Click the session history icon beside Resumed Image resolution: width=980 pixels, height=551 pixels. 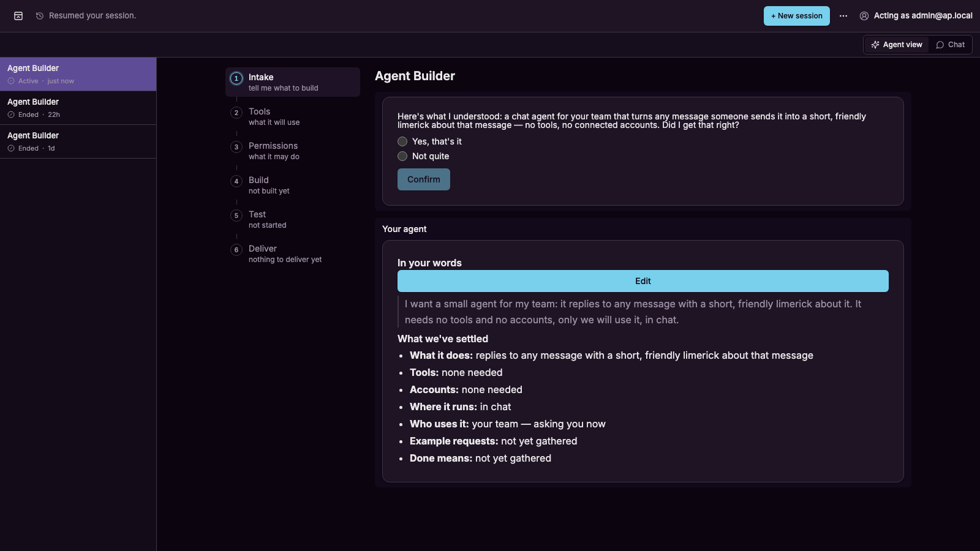click(x=40, y=16)
